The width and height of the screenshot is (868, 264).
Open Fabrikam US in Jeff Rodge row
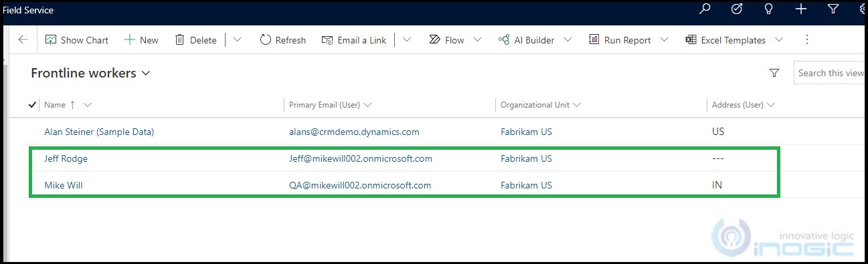[526, 158]
